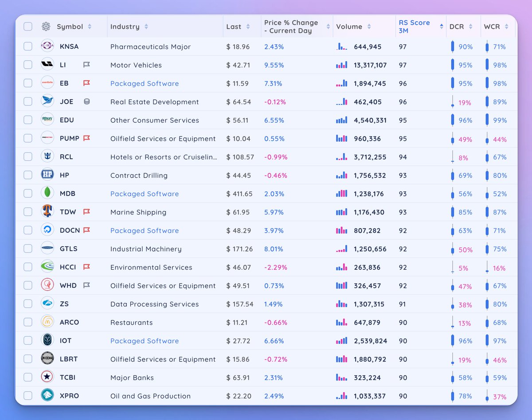The width and height of the screenshot is (532, 420).
Task: Sort by Volume column arrows
Action: pos(369,27)
